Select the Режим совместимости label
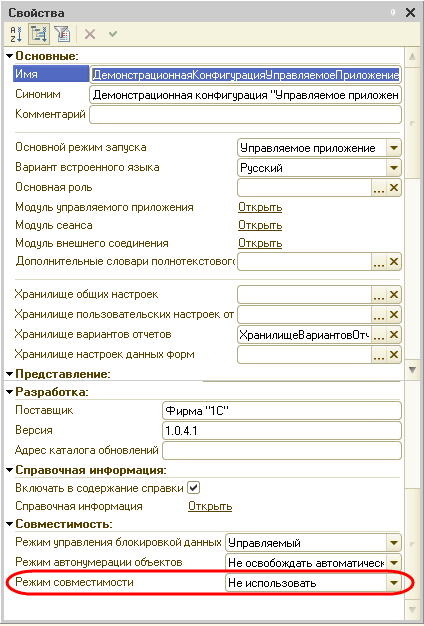The image size is (424, 626). pyautogui.click(x=74, y=582)
